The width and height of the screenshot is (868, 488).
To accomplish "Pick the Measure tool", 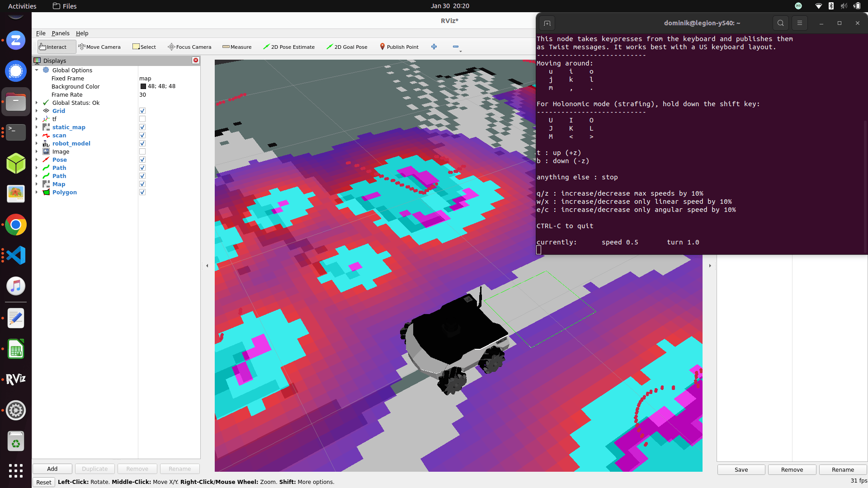I will (237, 47).
